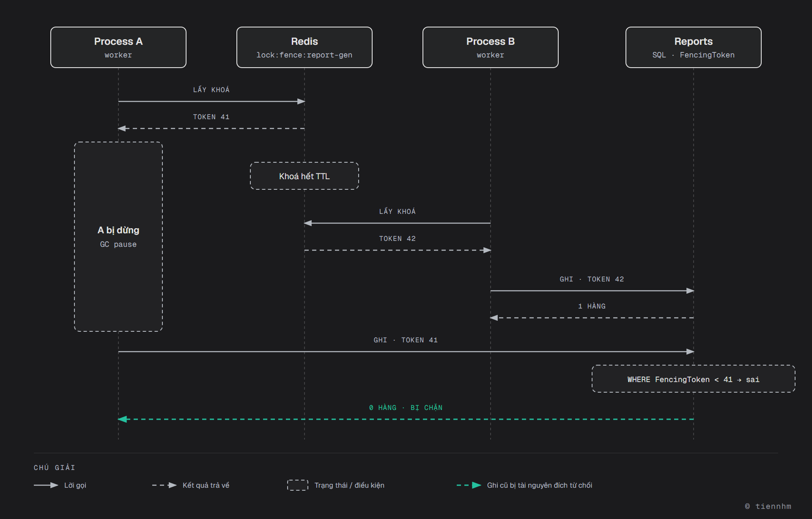Viewport: 812px width, 519px height.
Task: Click the 'TOKEN 42' return label
Action: (x=397, y=239)
